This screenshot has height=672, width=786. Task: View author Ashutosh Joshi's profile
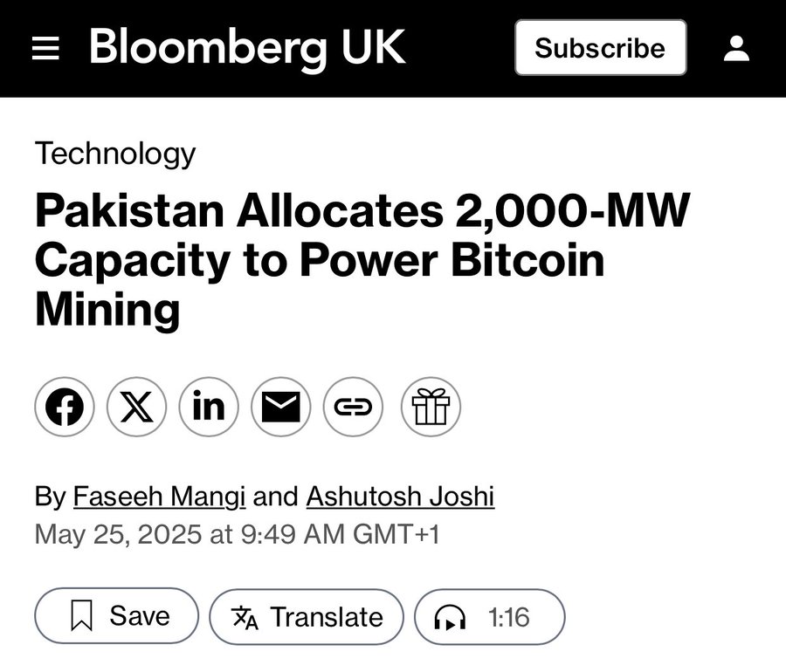(400, 497)
